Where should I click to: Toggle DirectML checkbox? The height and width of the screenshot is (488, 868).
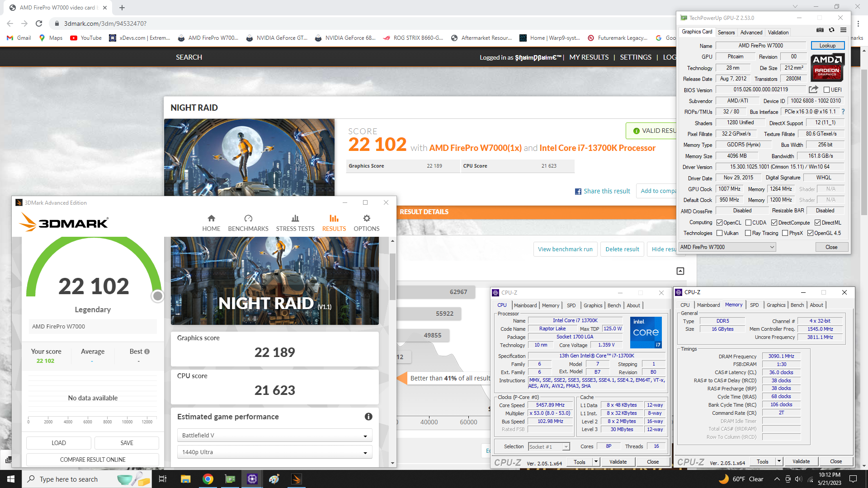coord(817,223)
